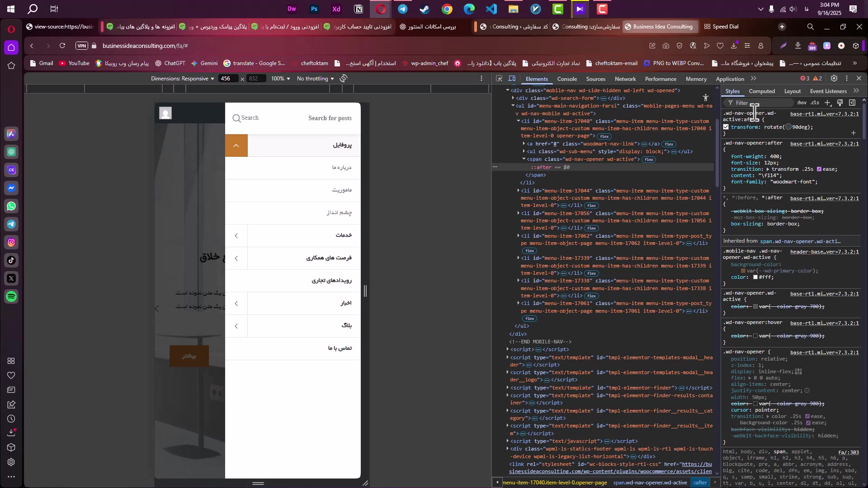Viewport: 868px width, 488px height.
Task: Expand the خدمات submenu arrow
Action: point(236,236)
